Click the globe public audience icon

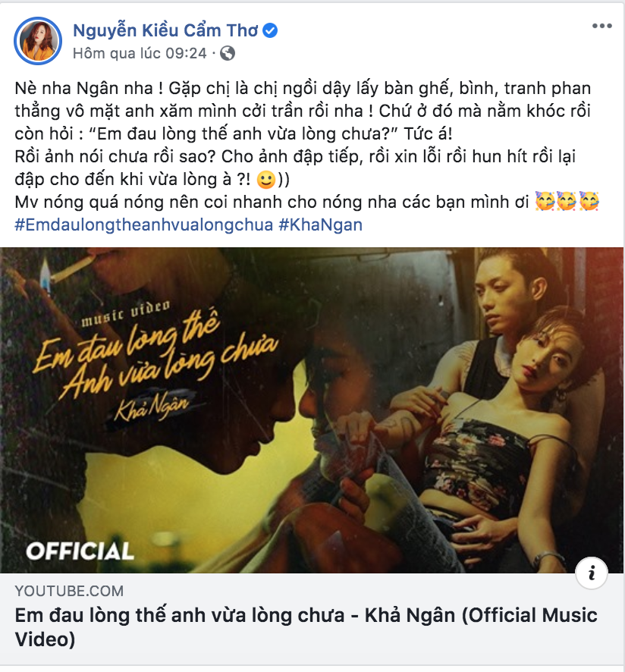pos(228,53)
